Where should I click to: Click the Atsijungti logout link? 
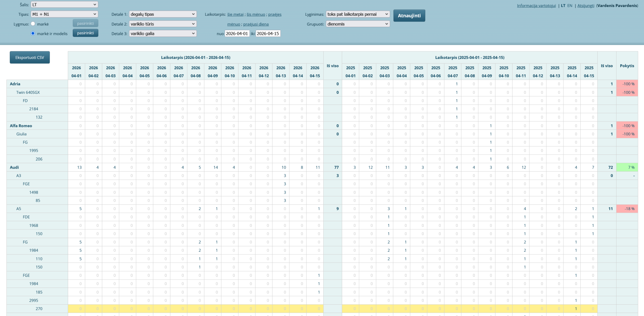point(586,6)
